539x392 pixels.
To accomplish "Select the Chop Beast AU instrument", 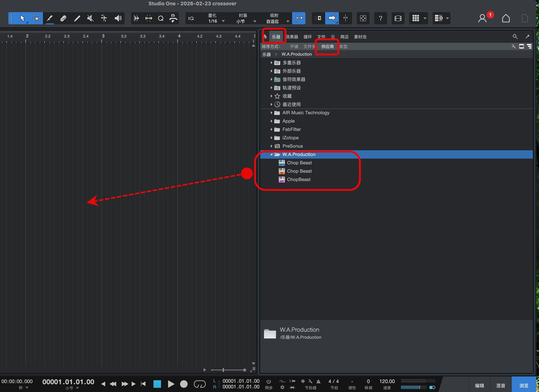I will coord(299,171).
